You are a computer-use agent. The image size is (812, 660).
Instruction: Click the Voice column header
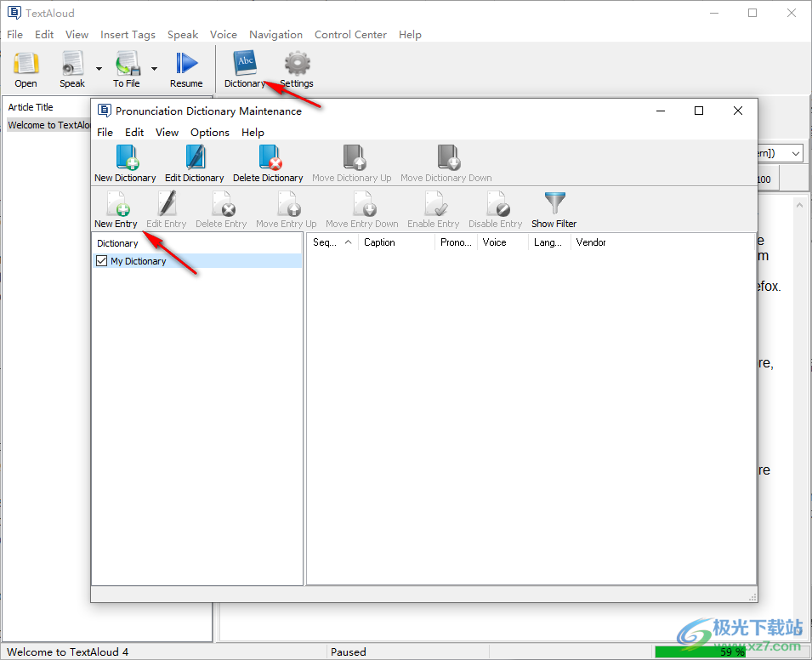pyautogui.click(x=503, y=242)
